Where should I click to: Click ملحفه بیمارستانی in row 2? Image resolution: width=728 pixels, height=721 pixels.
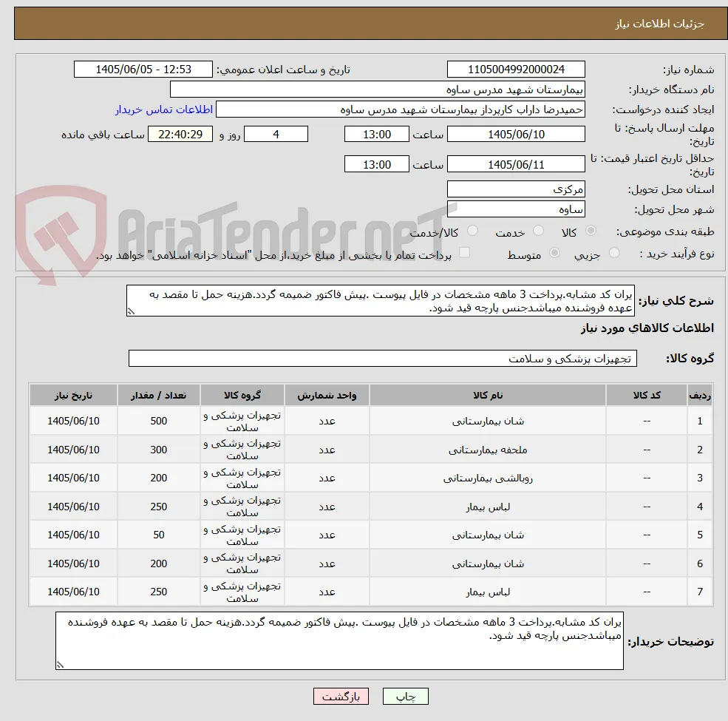pos(488,450)
